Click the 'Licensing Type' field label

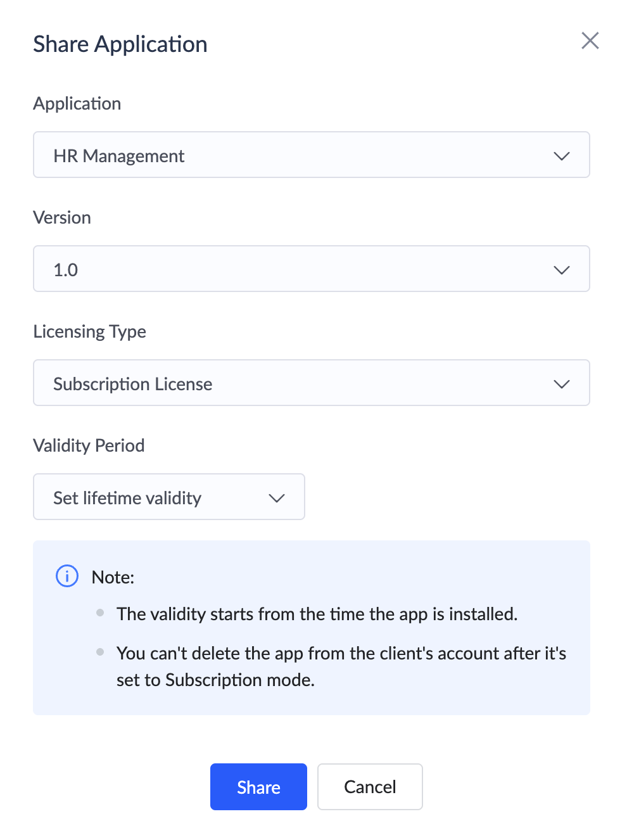(90, 331)
